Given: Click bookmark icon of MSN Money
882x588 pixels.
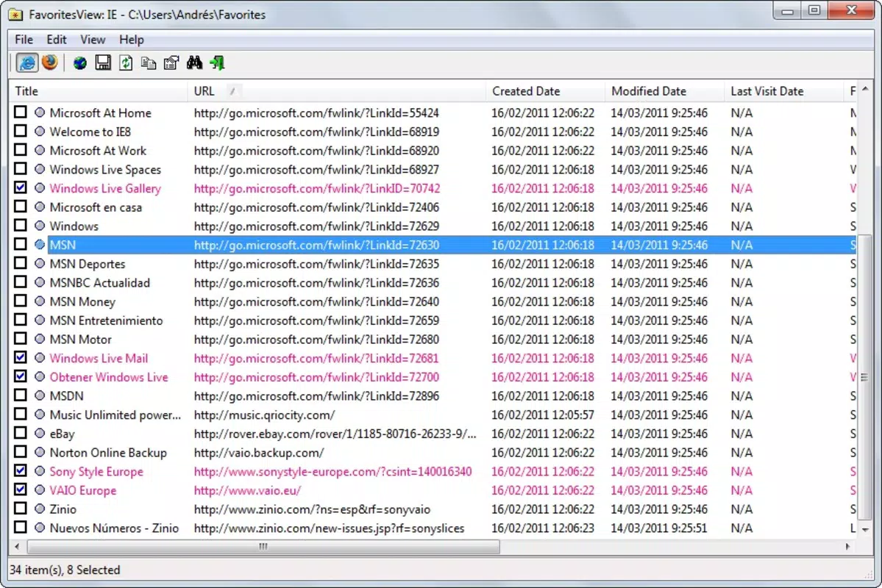Looking at the screenshot, I should click(x=40, y=301).
